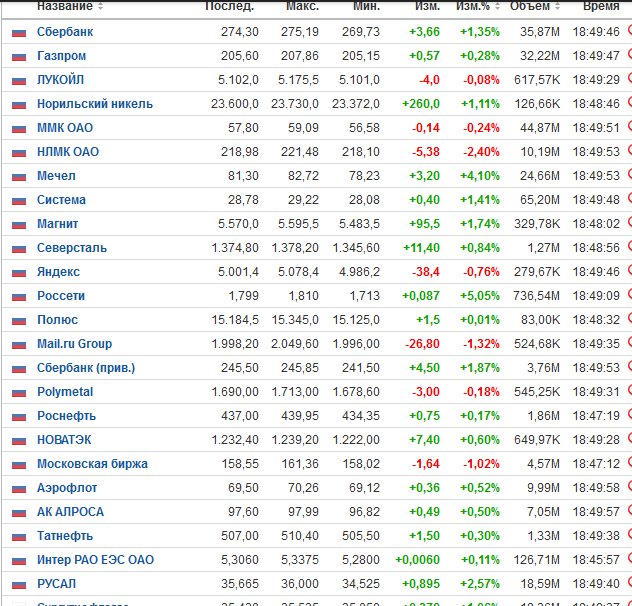Select ЛУКОЙЛ change percent -0,08%
The height and width of the screenshot is (606, 632).
click(481, 80)
